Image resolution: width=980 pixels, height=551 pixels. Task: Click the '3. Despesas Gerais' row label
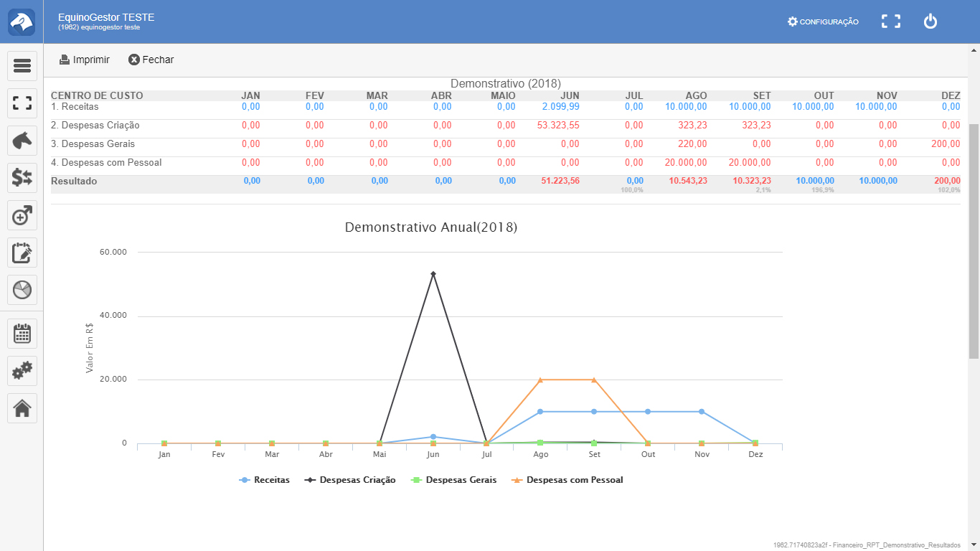93,143
